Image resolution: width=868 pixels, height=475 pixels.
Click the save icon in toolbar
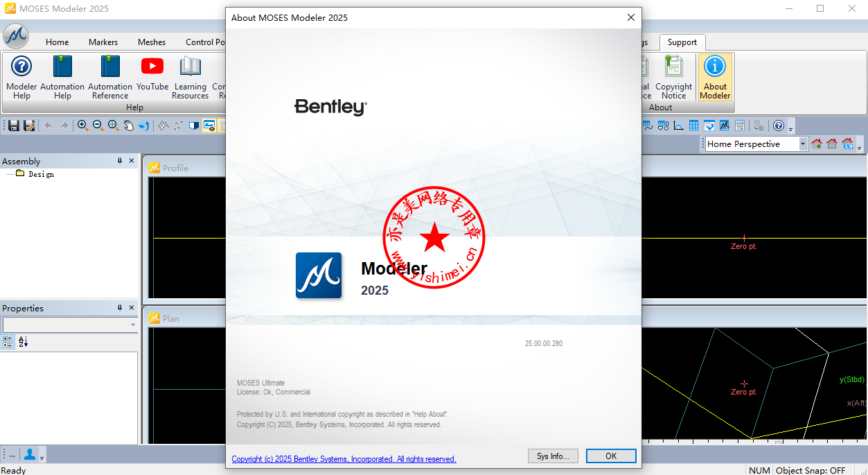tap(14, 126)
